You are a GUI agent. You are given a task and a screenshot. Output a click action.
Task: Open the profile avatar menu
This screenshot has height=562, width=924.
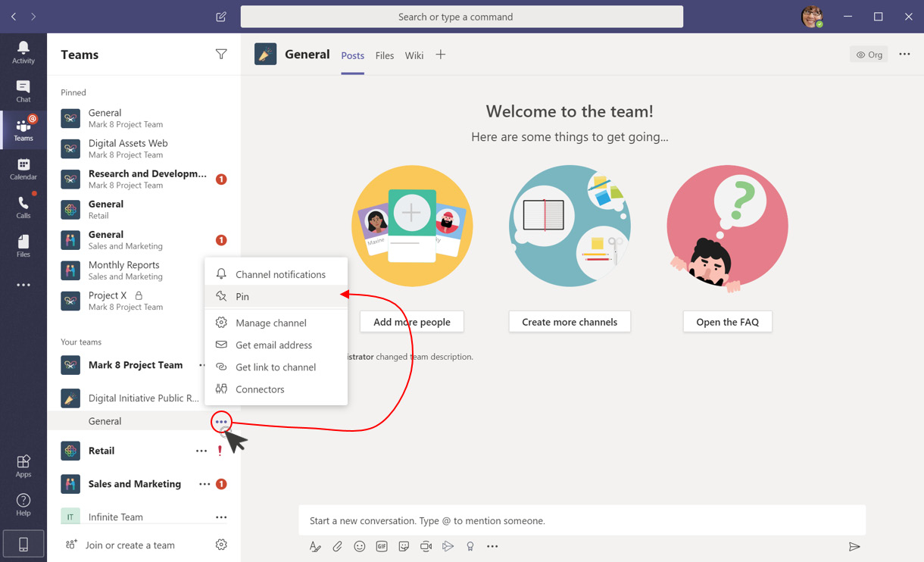click(x=812, y=17)
